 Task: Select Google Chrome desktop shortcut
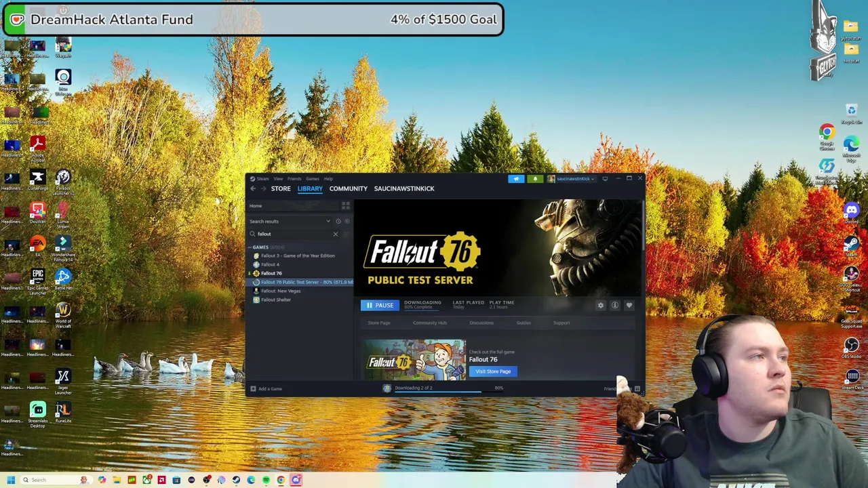click(827, 136)
